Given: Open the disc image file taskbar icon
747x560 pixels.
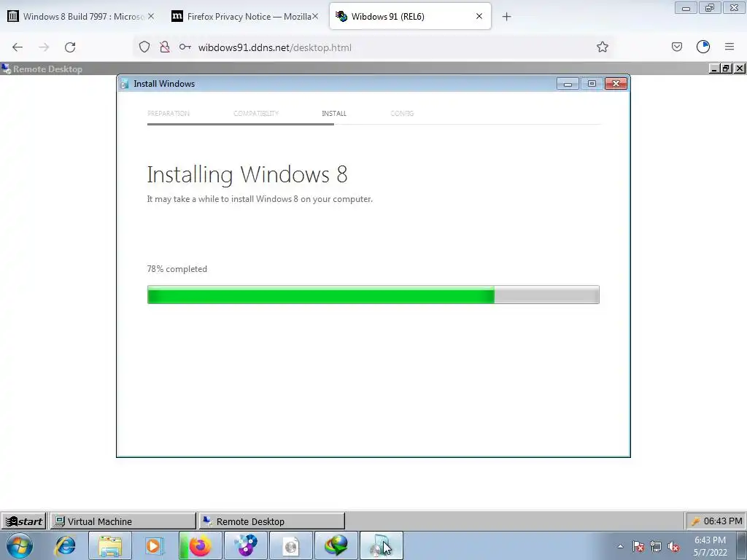Looking at the screenshot, I should point(290,545).
